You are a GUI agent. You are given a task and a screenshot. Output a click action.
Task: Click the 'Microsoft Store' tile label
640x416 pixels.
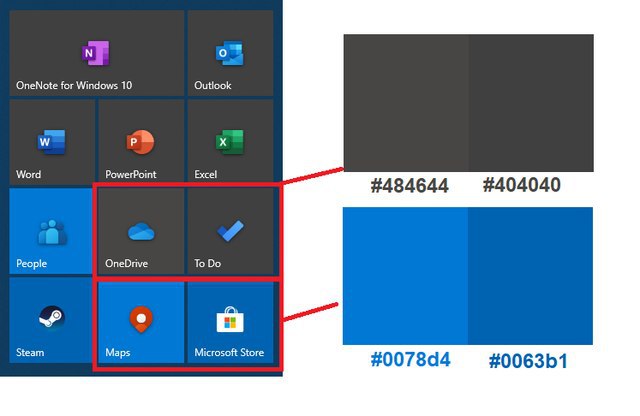pos(229,352)
